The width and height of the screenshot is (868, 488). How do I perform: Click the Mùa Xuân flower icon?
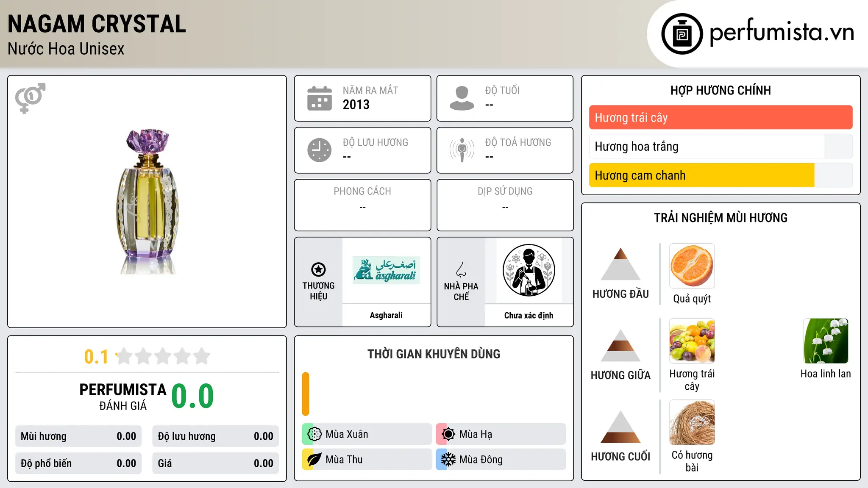314,434
